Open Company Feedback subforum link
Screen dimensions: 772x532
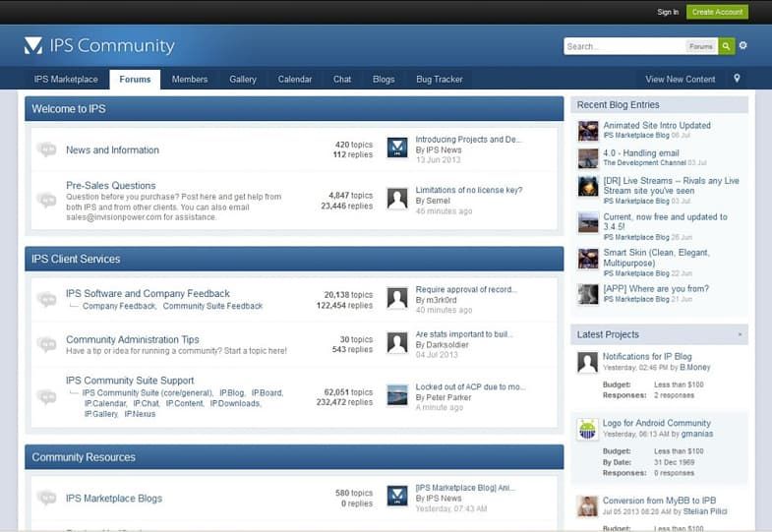tap(119, 306)
